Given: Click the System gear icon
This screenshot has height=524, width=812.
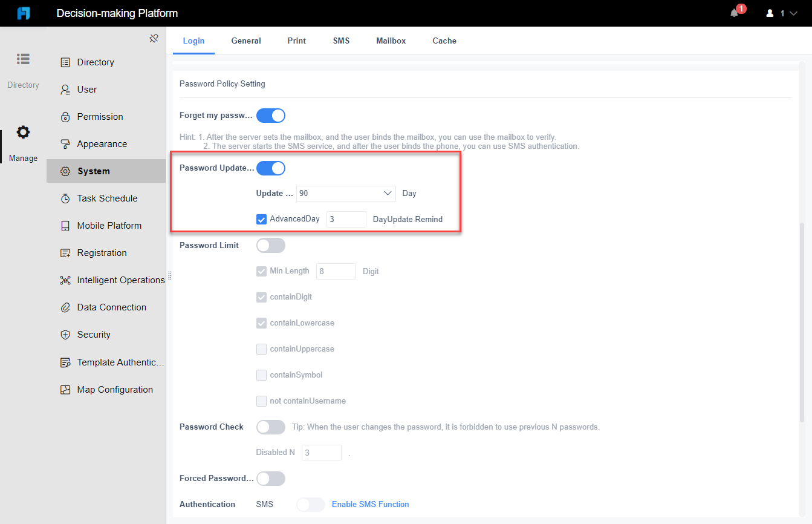Looking at the screenshot, I should pos(65,171).
